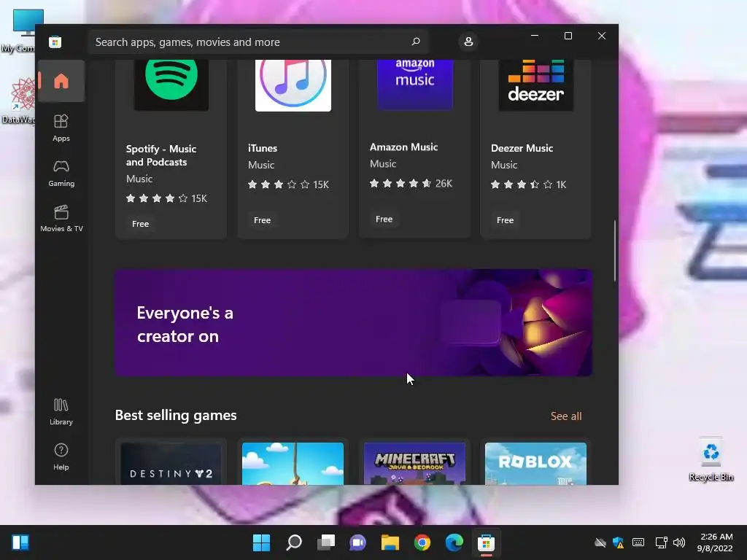This screenshot has height=560, width=747.
Task: Go to Gaming section in sidebar
Action: (61, 174)
